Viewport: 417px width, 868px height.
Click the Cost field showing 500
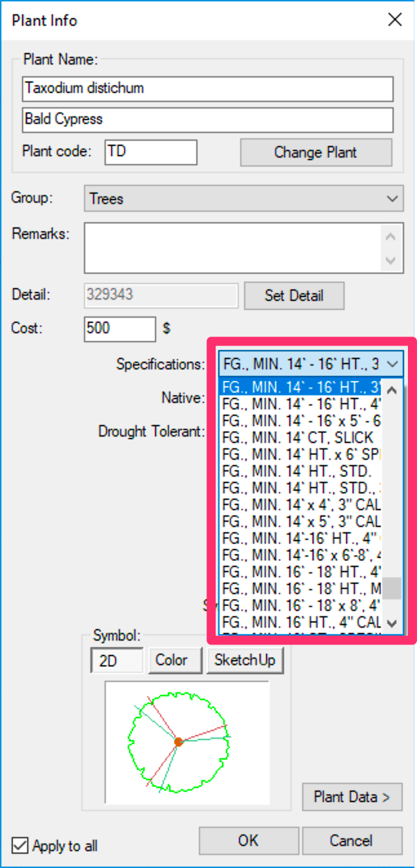(x=120, y=328)
